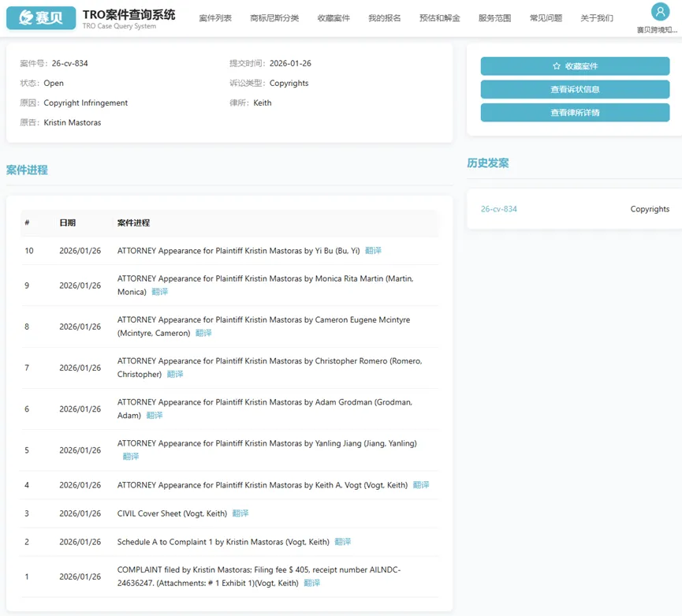Translate the Schedule A to Complaint entry
682x616 pixels.
(343, 542)
